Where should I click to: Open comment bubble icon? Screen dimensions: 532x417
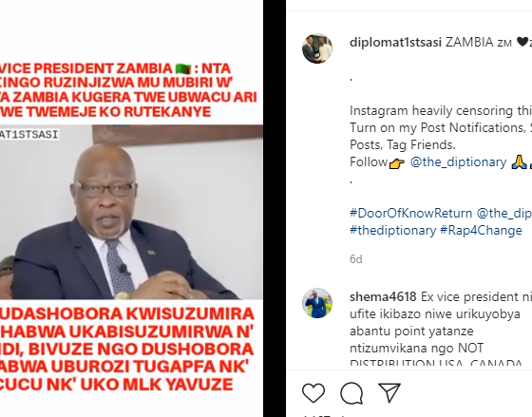(x=351, y=392)
